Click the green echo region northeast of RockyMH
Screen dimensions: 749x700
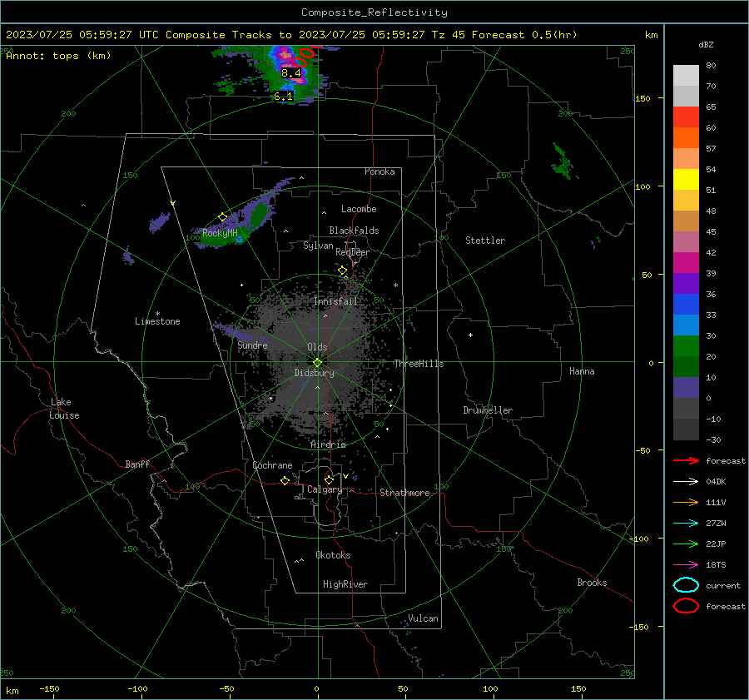tap(259, 214)
